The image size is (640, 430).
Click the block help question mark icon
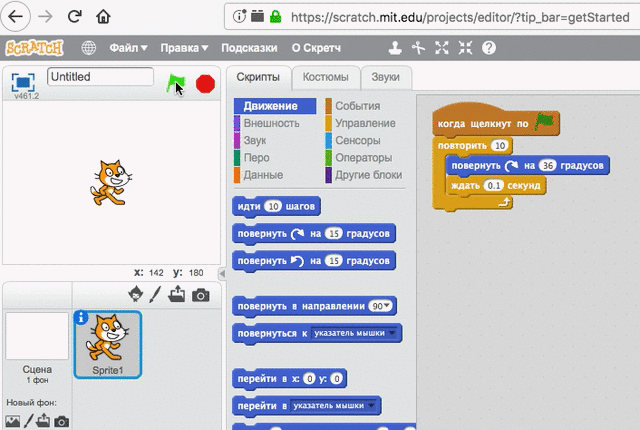(x=488, y=48)
